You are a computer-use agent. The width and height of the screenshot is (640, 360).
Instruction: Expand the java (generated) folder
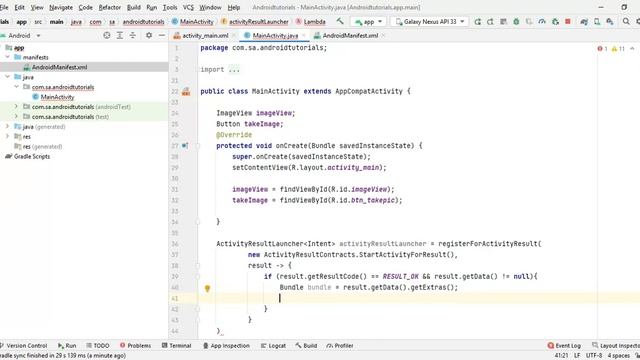(7, 127)
